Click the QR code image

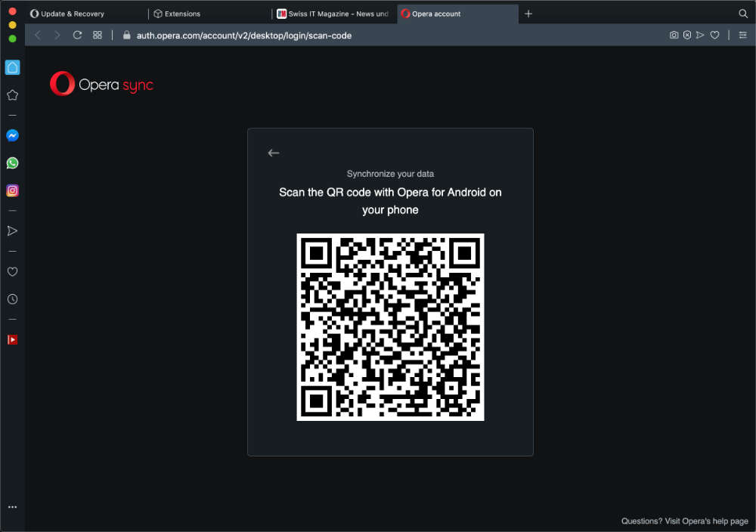point(390,327)
